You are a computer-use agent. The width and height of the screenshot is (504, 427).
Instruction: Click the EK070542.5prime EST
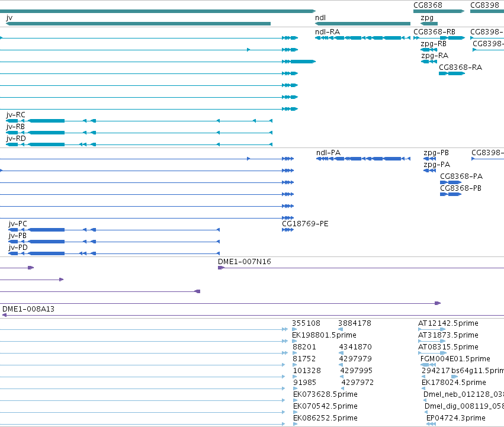296,412
